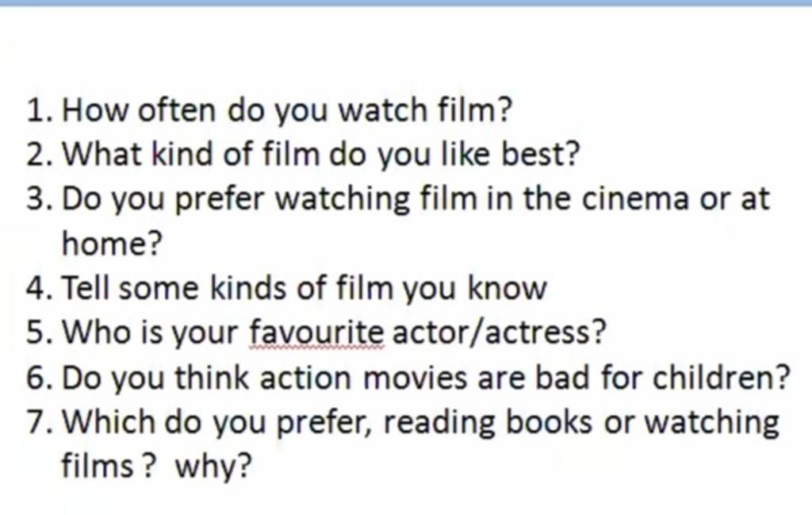
Task: Click the text "Tell some kinds of film you know"
Action: tap(304, 288)
